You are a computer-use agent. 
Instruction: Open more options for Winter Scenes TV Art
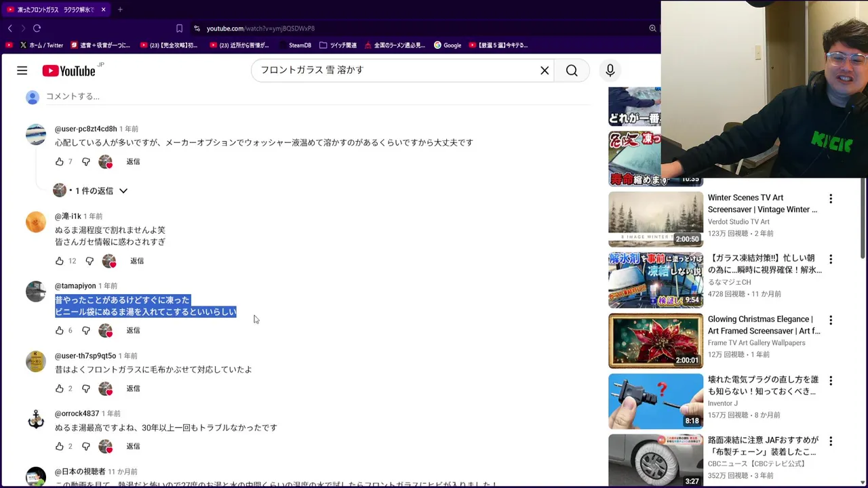click(831, 199)
